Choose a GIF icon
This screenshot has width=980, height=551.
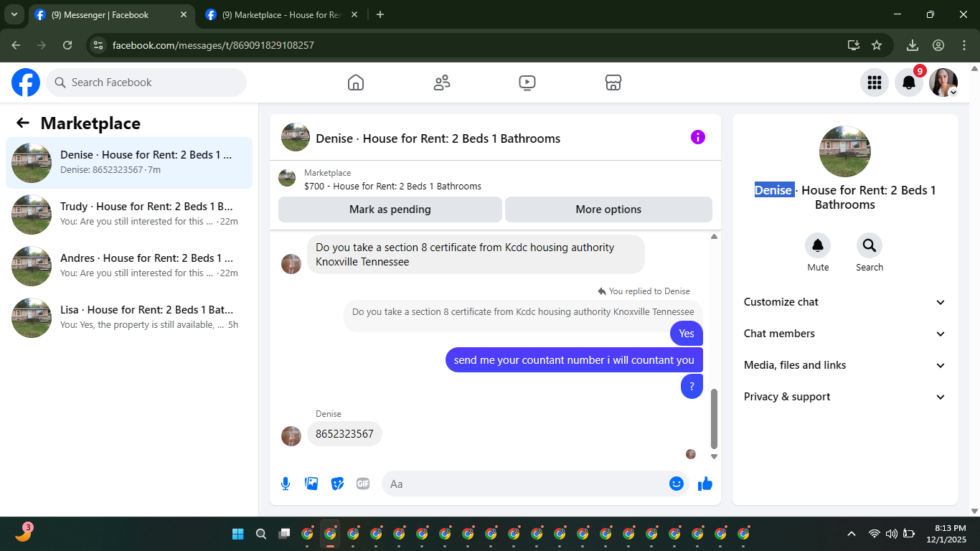[363, 484]
